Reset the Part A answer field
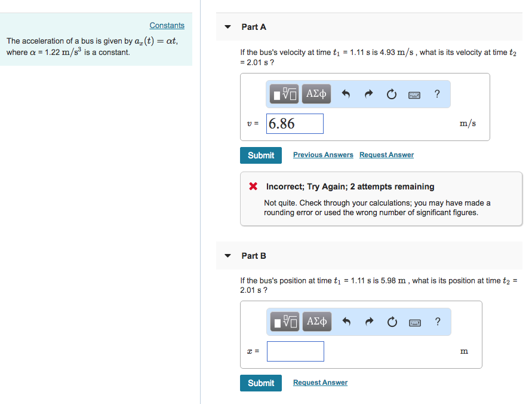This screenshot has height=404, width=532. pos(391,94)
